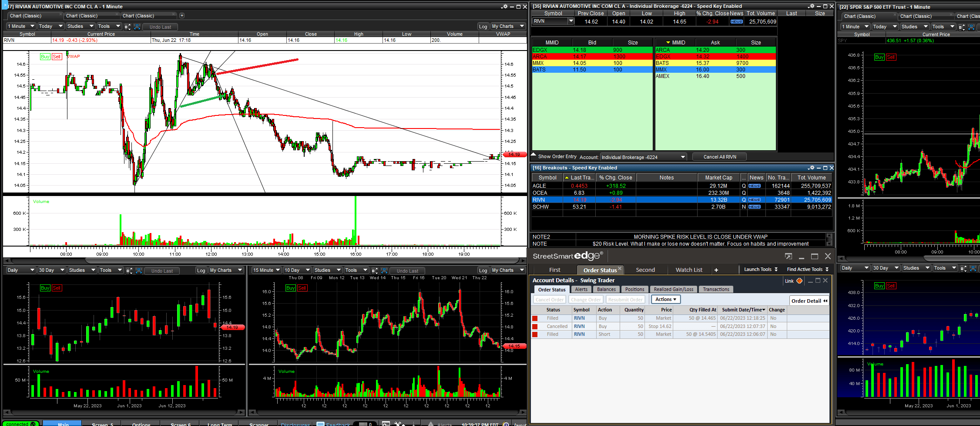Click the green Buy button on 1 Minute chart

click(45, 57)
